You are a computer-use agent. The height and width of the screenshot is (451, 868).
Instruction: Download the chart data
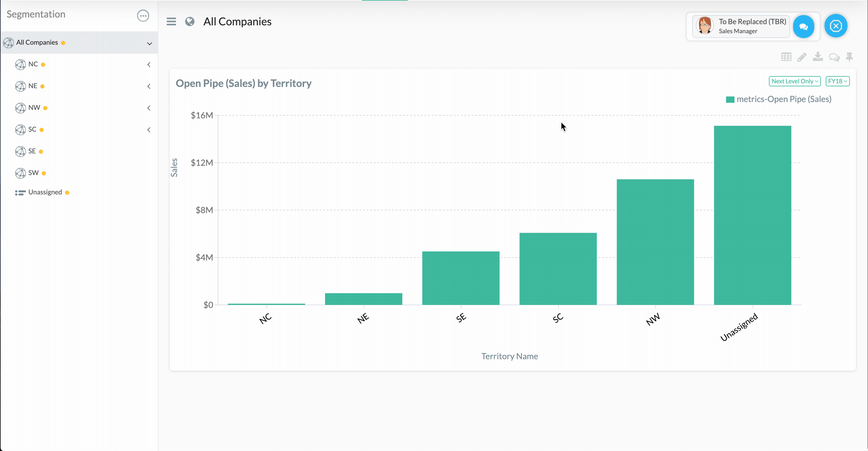click(818, 57)
